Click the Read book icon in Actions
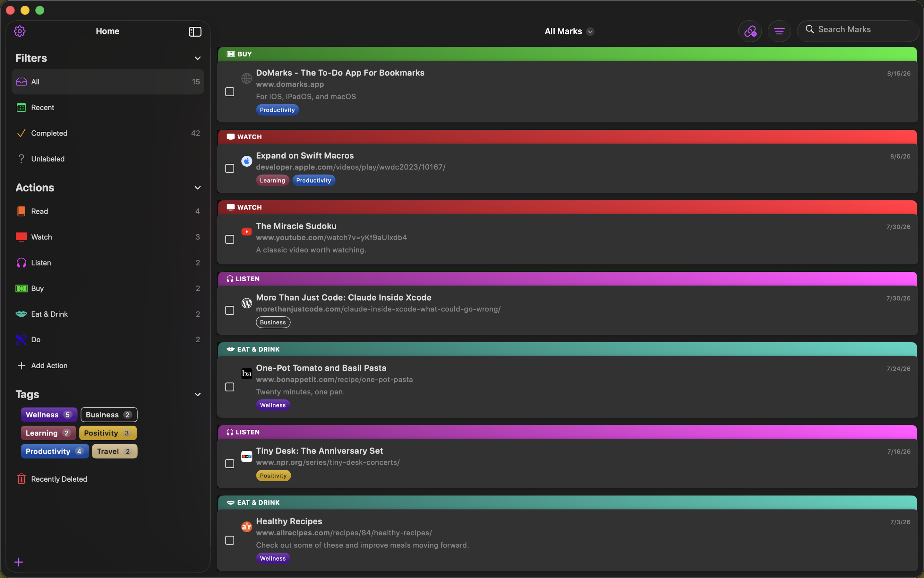924x578 pixels. click(21, 211)
